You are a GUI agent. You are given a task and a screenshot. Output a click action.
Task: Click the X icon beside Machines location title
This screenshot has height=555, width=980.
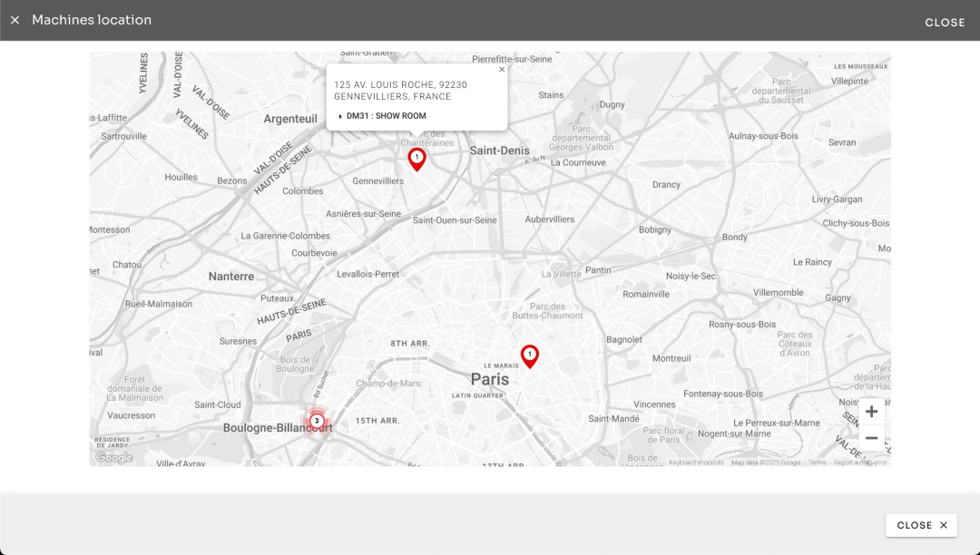coord(15,20)
